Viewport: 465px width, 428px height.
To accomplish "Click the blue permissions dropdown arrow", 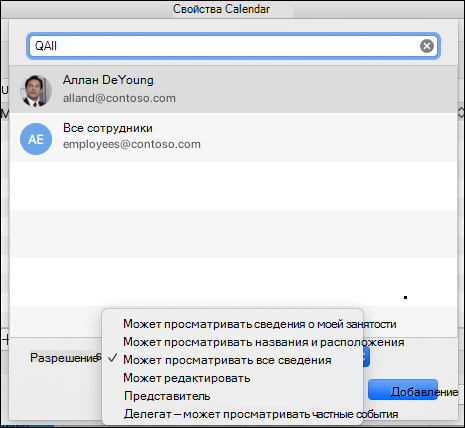I will pos(366,357).
